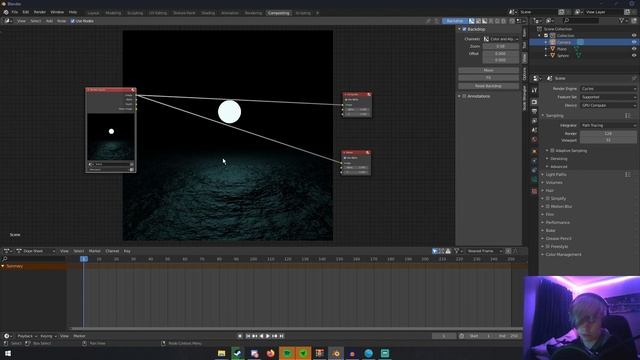Open the Feature Set dropdown
This screenshot has width=640, height=360.
pos(608,97)
